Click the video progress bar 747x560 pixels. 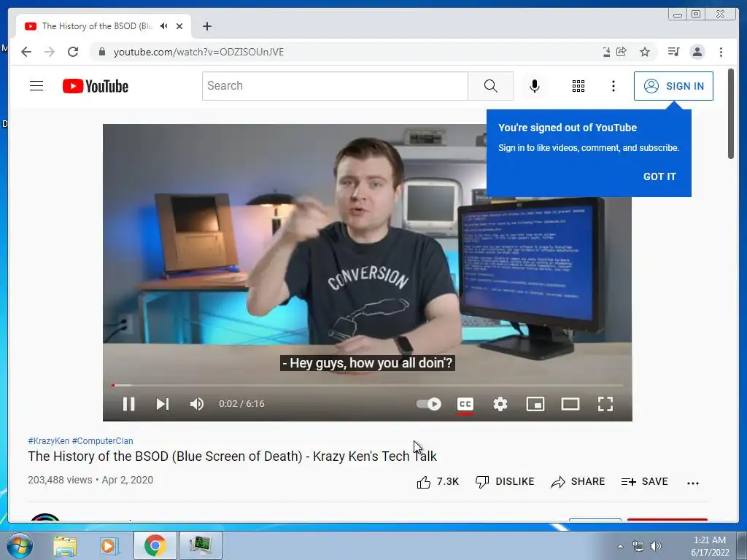(368, 385)
